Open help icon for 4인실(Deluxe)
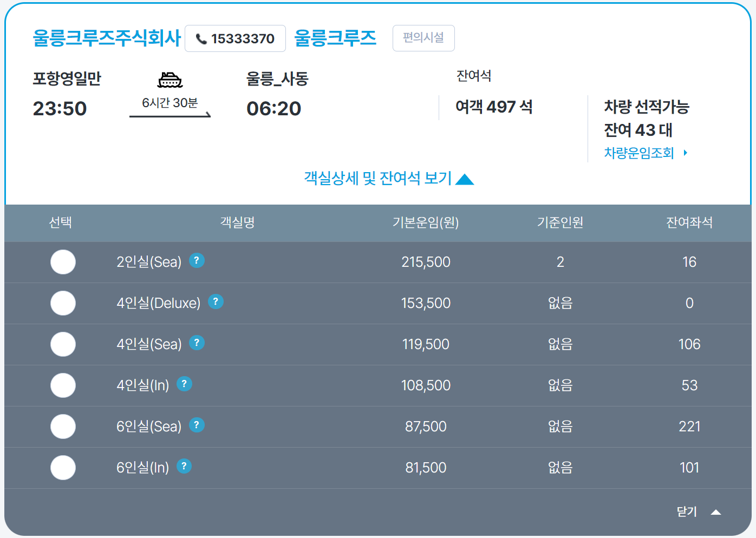This screenshot has height=538, width=756. [216, 302]
